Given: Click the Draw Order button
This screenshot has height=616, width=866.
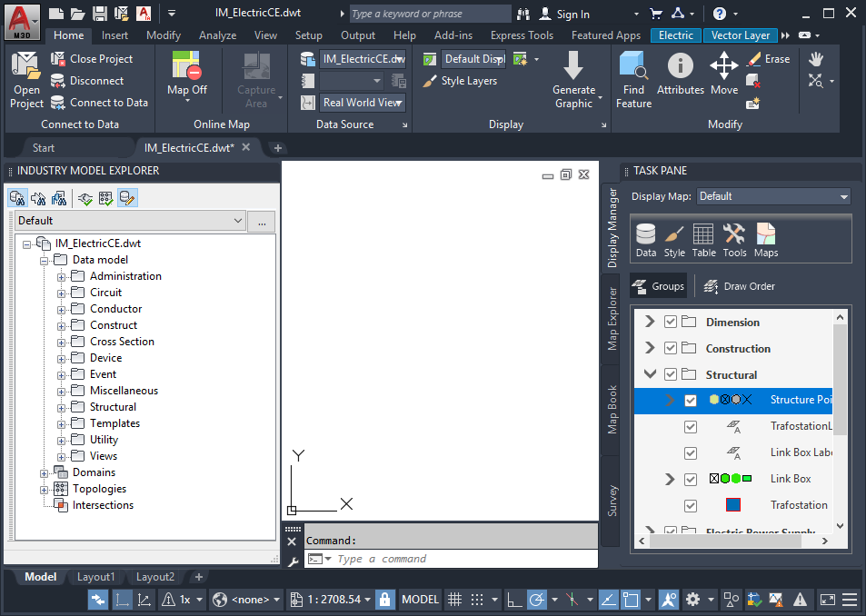Looking at the screenshot, I should tap(739, 286).
